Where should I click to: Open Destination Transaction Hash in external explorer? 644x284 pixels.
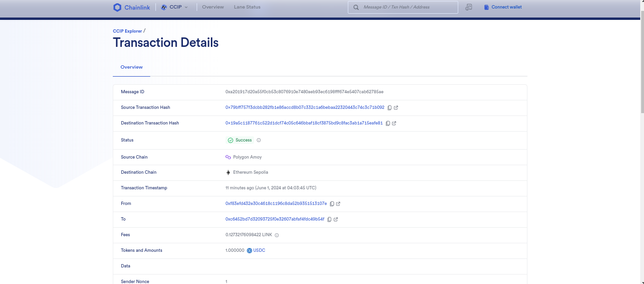coord(394,124)
